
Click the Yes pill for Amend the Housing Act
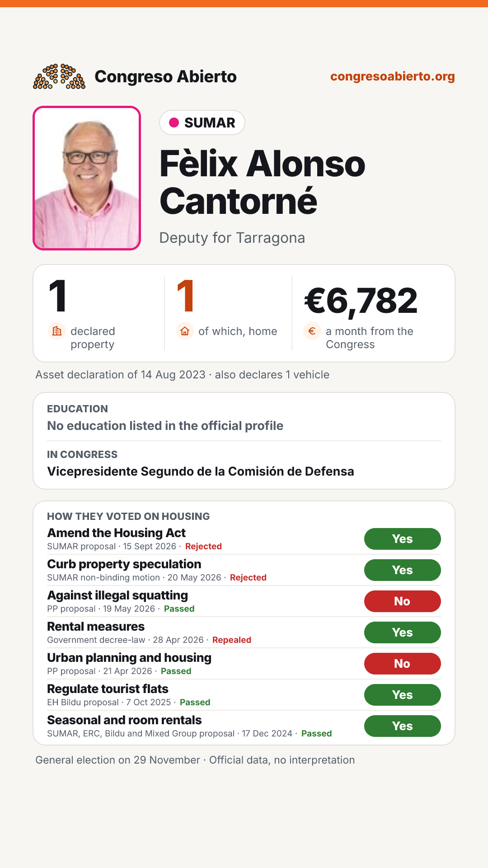coord(402,539)
